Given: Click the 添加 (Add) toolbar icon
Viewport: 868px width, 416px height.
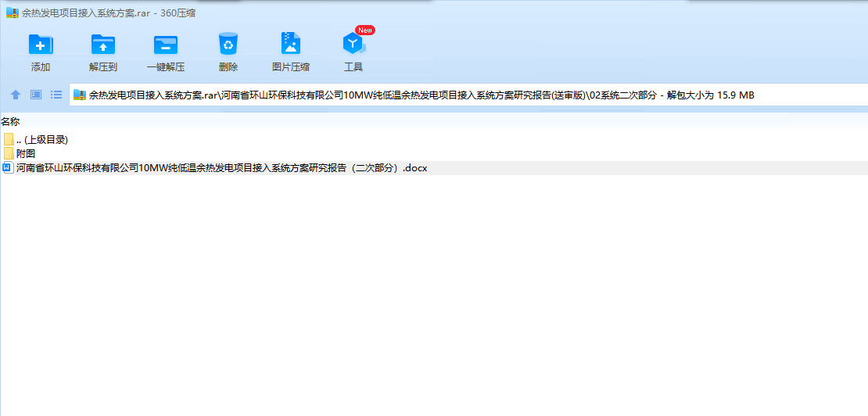Looking at the screenshot, I should click(x=41, y=45).
